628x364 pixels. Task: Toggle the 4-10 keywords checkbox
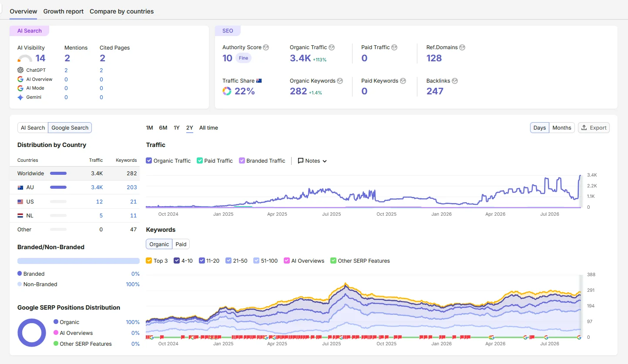[x=177, y=261]
